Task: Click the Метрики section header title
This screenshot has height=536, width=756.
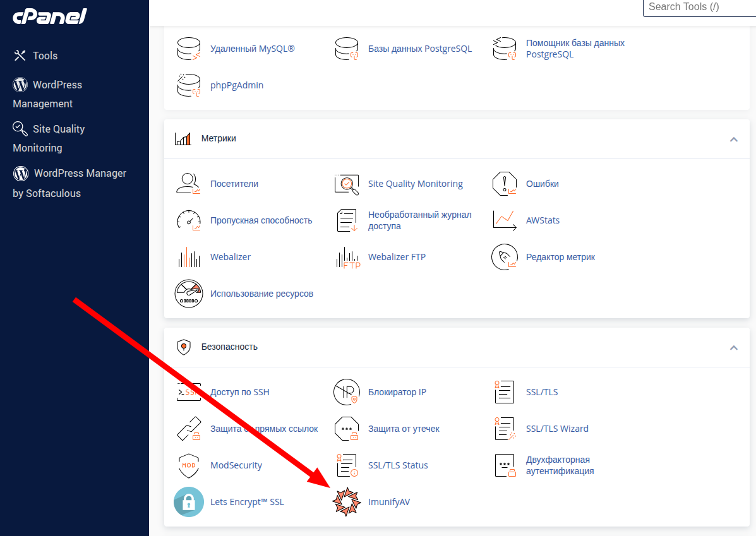Action: click(x=219, y=138)
